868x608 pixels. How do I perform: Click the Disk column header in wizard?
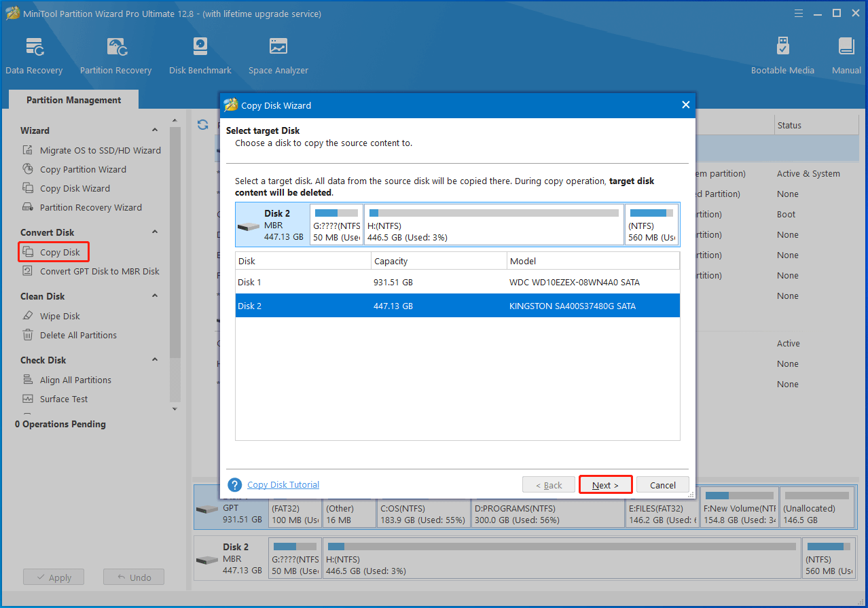303,261
